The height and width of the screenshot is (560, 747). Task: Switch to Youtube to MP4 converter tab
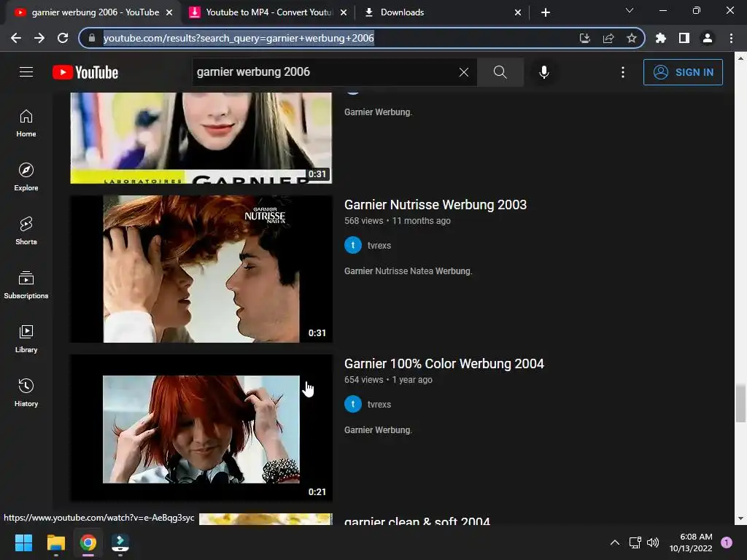(x=268, y=12)
